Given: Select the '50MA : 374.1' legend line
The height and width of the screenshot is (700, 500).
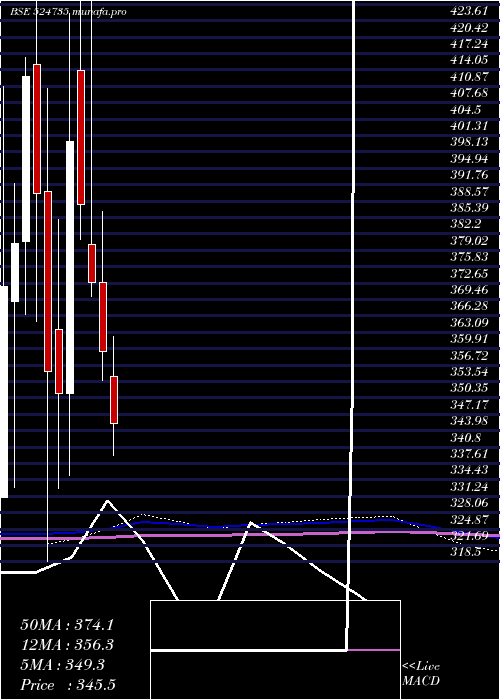Looking at the screenshot, I should click(67, 624).
